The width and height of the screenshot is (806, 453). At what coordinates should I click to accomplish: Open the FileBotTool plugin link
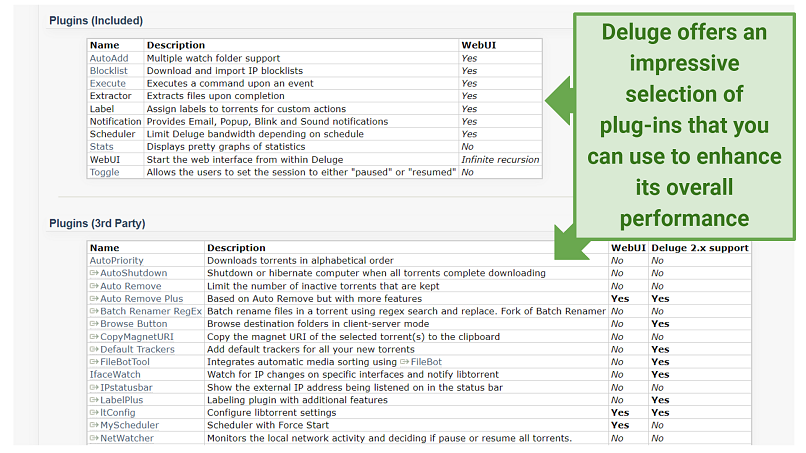pos(125,362)
